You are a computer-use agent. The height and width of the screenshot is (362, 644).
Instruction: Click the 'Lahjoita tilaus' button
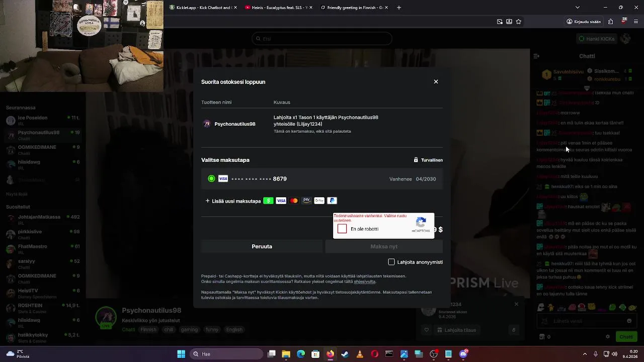point(457,330)
